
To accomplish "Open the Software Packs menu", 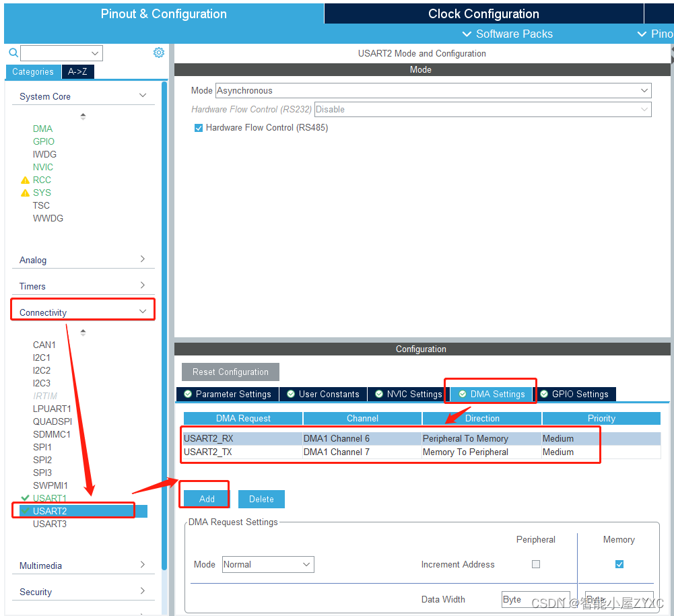I will coord(507,34).
